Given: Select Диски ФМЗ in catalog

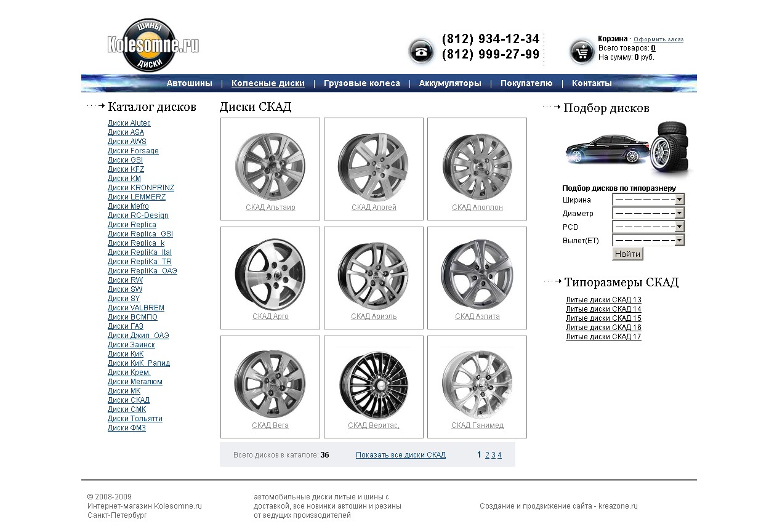Looking at the screenshot, I should [127, 428].
